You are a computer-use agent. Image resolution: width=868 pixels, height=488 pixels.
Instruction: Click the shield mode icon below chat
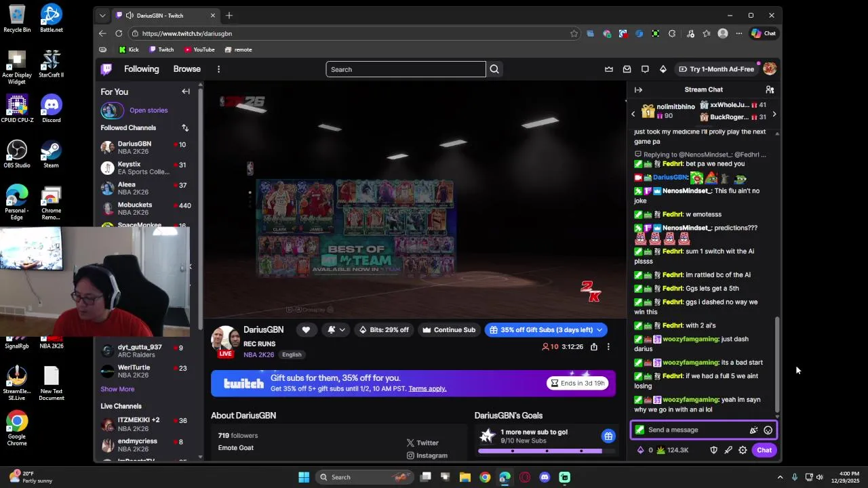point(713,450)
